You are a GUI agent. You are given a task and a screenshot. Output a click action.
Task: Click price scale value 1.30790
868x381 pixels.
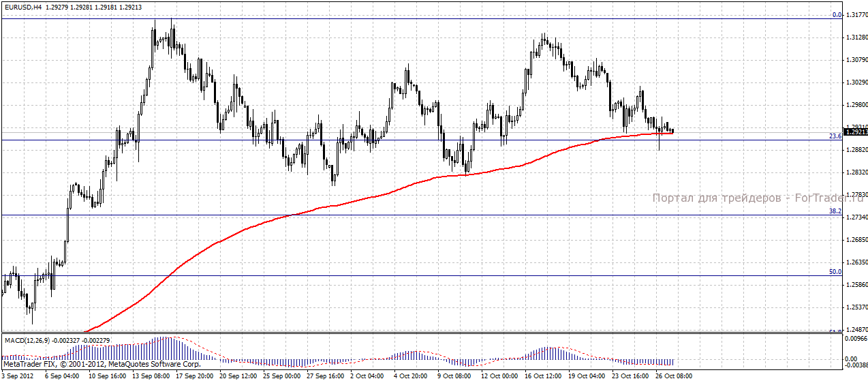pyautogui.click(x=856, y=59)
